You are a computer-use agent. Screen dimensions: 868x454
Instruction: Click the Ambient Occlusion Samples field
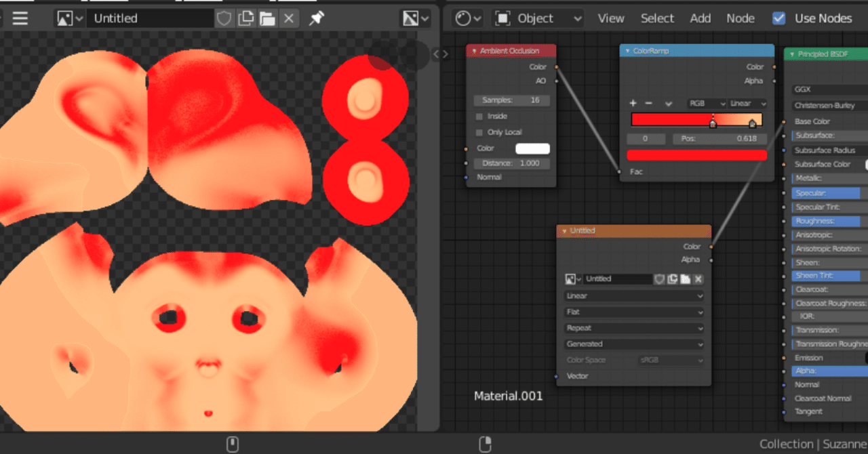pos(511,100)
